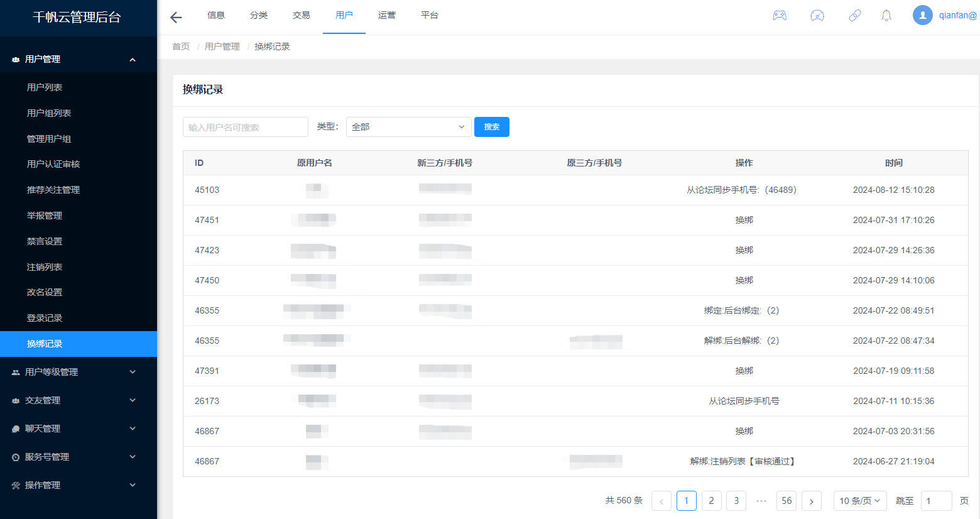The image size is (980, 519).
Task: Go to pagination page 2
Action: 712,501
